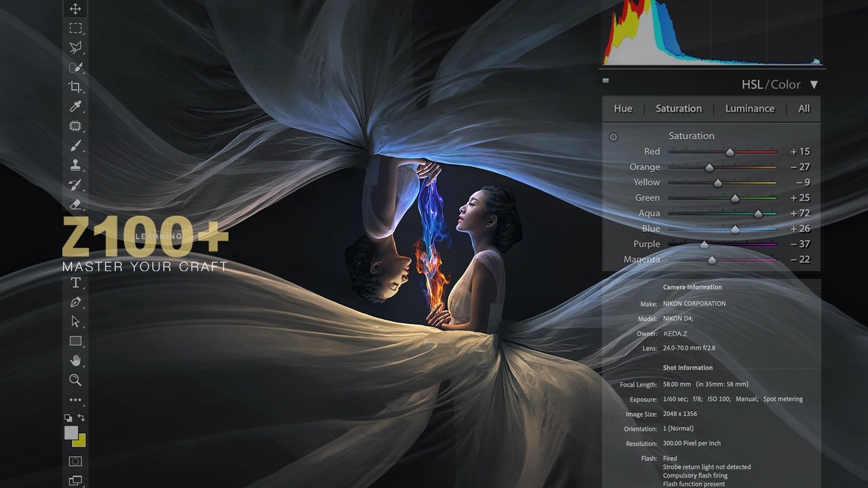Click the owner name "KEDA.Z"

[675, 333]
